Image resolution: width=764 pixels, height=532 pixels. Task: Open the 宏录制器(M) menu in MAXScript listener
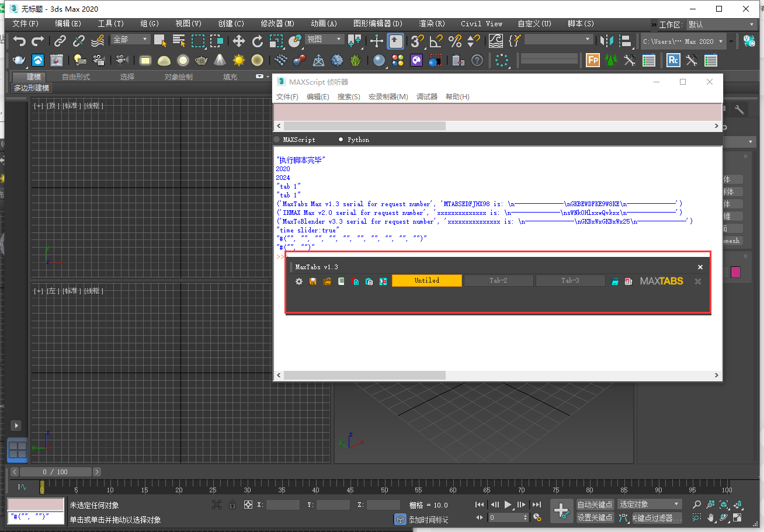point(388,97)
